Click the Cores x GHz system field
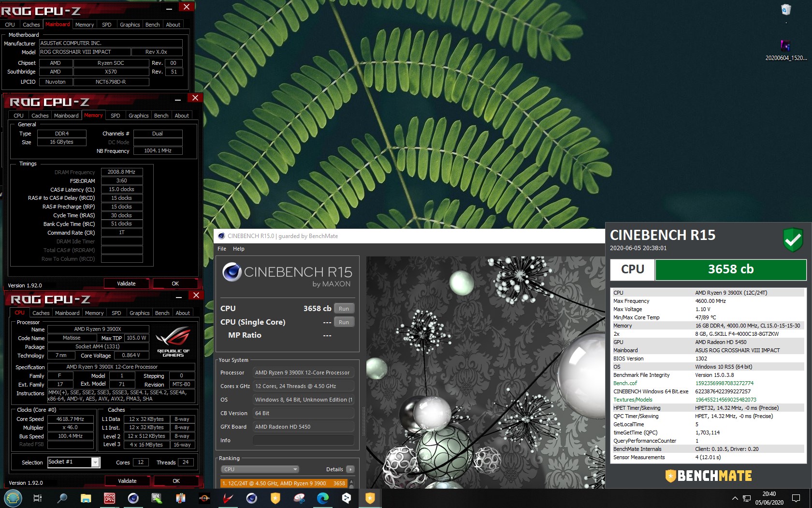The height and width of the screenshot is (508, 812). 303,386
